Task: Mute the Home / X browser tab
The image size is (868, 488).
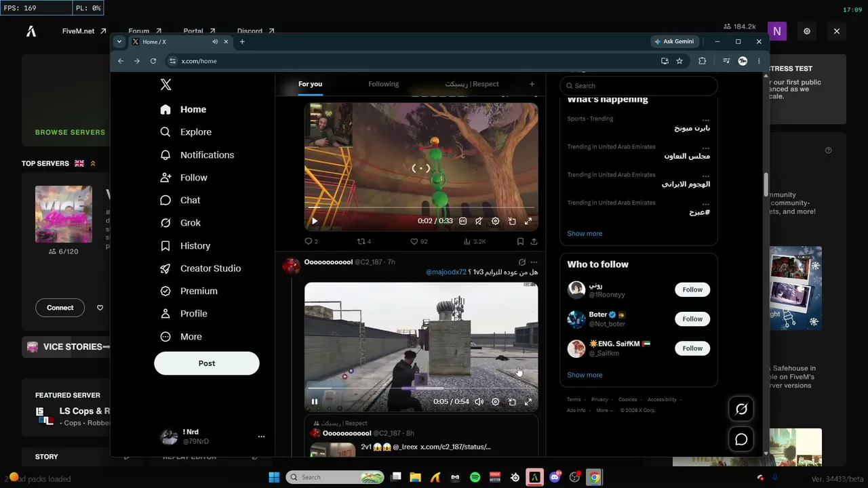Action: 215,42
